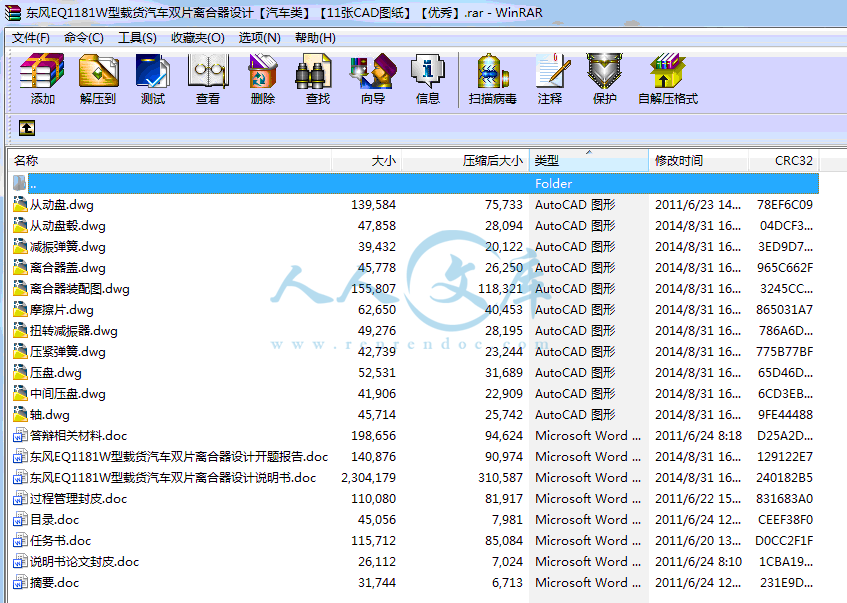
Task: Open the 工具(S) menu
Action: point(137,38)
